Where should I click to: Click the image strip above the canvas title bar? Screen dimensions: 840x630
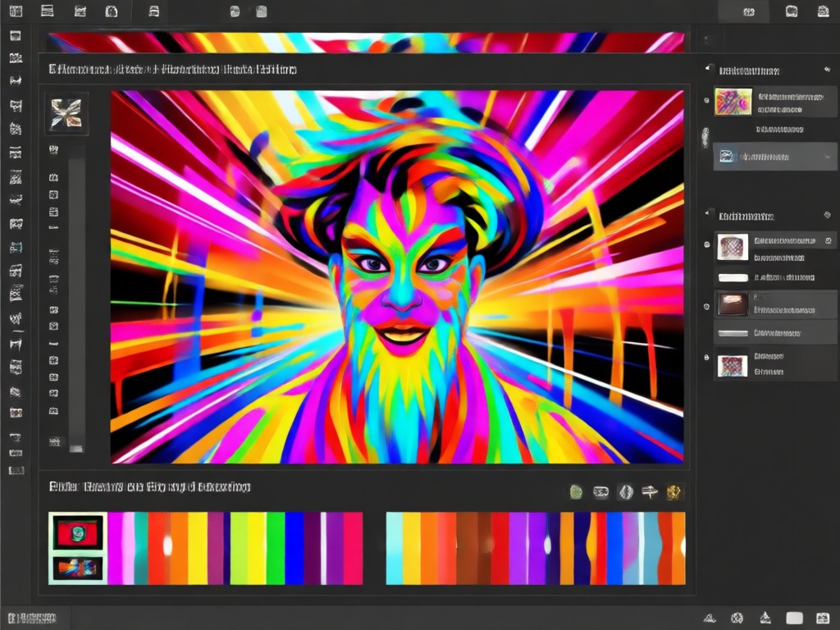point(366,43)
